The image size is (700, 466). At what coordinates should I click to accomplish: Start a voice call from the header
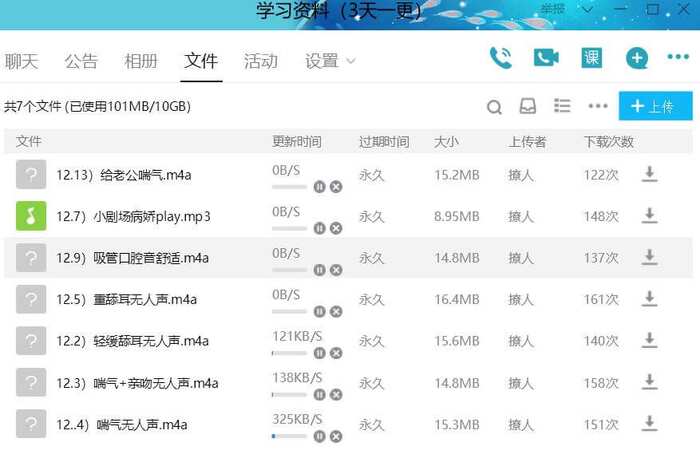(501, 58)
